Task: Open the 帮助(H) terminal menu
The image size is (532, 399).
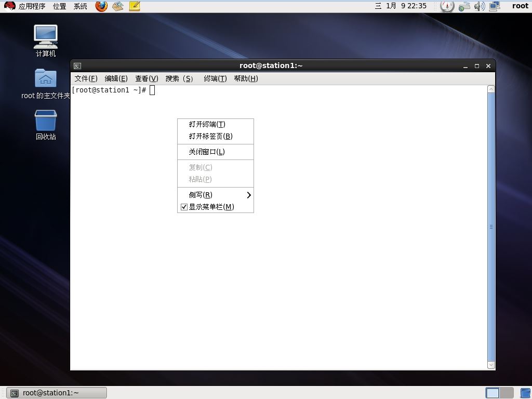Action: 246,79
